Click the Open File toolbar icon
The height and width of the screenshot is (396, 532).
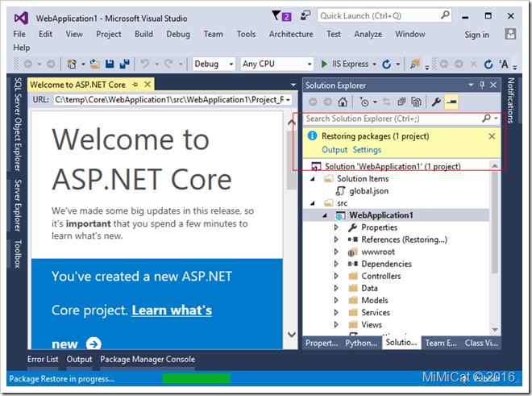point(94,64)
